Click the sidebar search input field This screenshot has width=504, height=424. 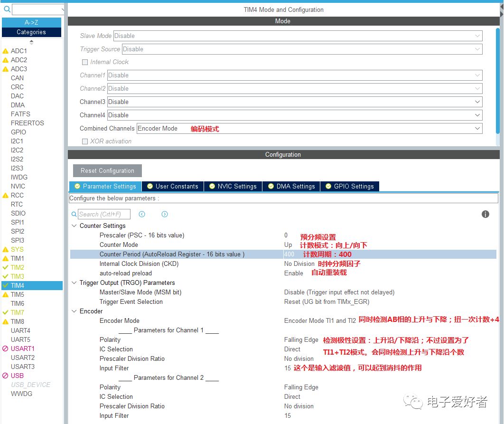coord(38,9)
